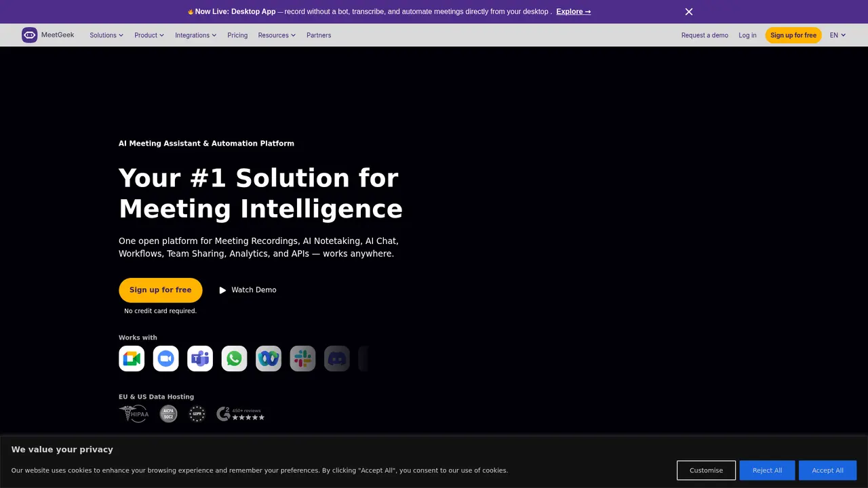
Task: Click the MeetGeek logo icon
Action: click(x=29, y=35)
